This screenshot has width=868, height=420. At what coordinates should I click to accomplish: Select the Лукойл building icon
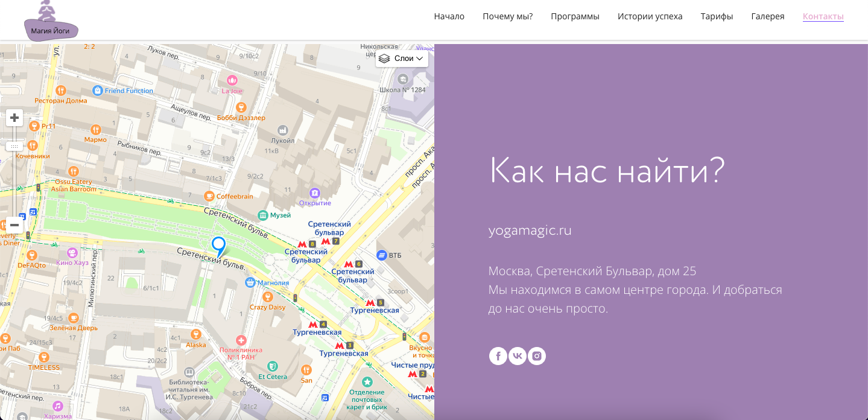click(x=282, y=130)
